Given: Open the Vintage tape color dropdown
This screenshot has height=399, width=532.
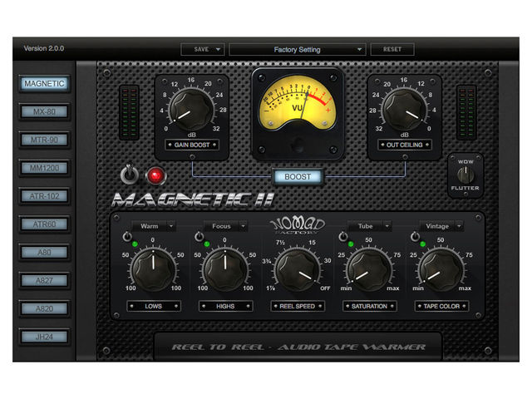Looking at the screenshot, I should pos(441,226).
